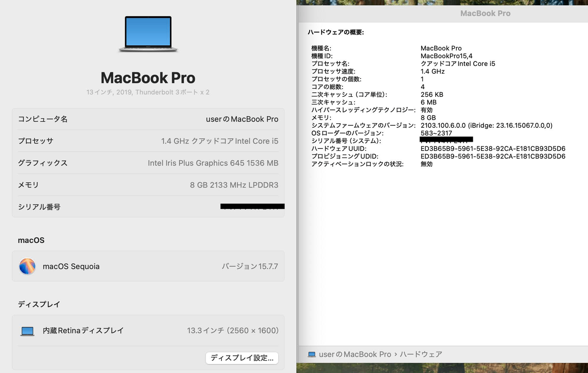Click 583~2317 value

tap(436, 133)
